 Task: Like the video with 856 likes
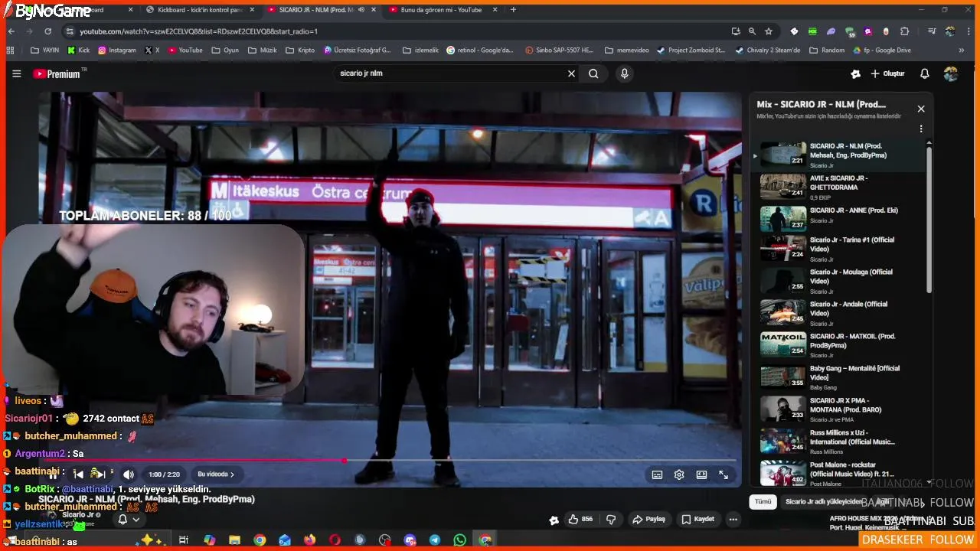pyautogui.click(x=581, y=519)
